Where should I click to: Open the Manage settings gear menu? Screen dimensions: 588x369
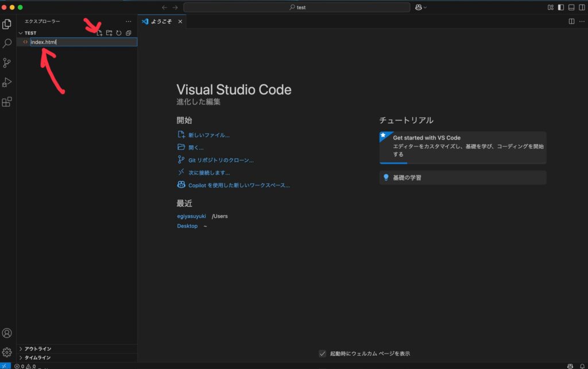[7, 352]
